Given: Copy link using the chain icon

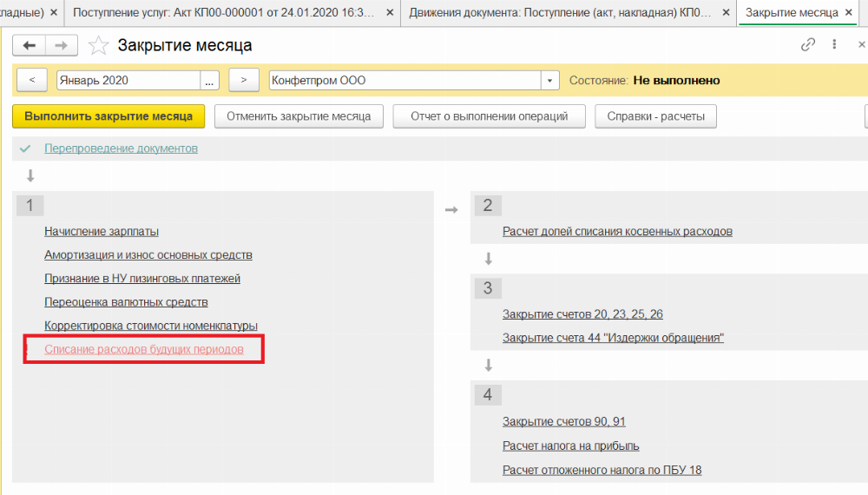Looking at the screenshot, I should click(x=808, y=45).
